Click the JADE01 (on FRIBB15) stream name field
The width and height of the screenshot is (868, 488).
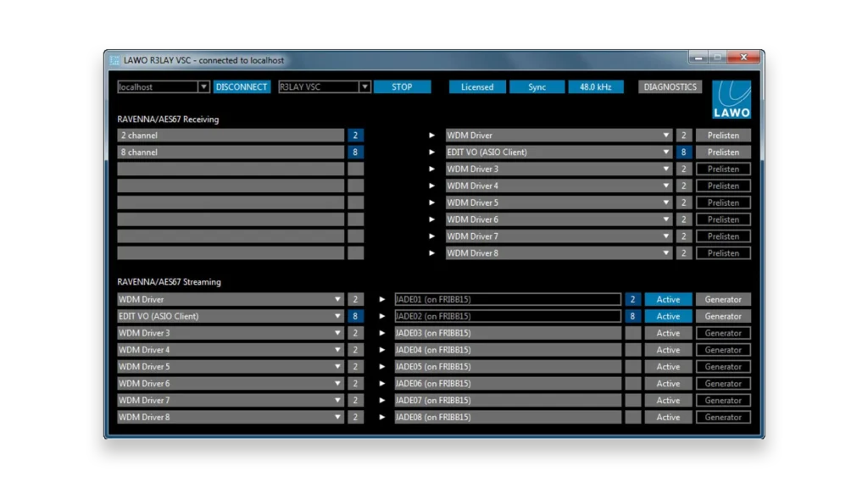point(508,299)
